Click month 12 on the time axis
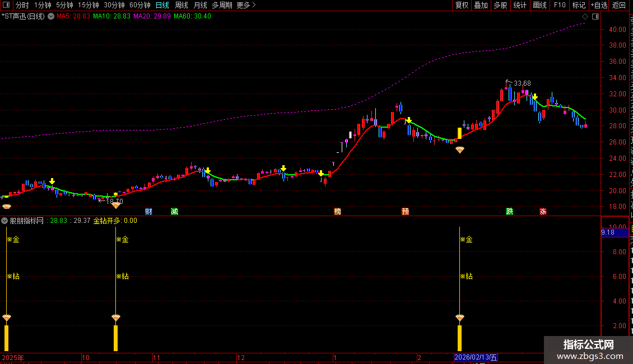 [x=241, y=357]
